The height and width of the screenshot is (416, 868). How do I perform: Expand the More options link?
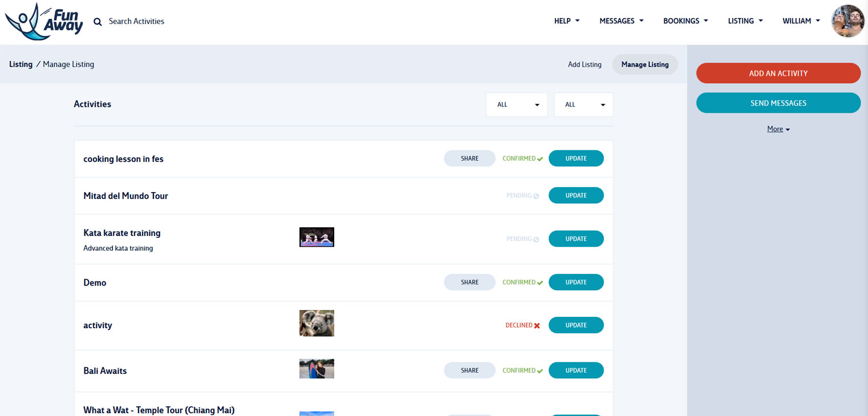778,129
